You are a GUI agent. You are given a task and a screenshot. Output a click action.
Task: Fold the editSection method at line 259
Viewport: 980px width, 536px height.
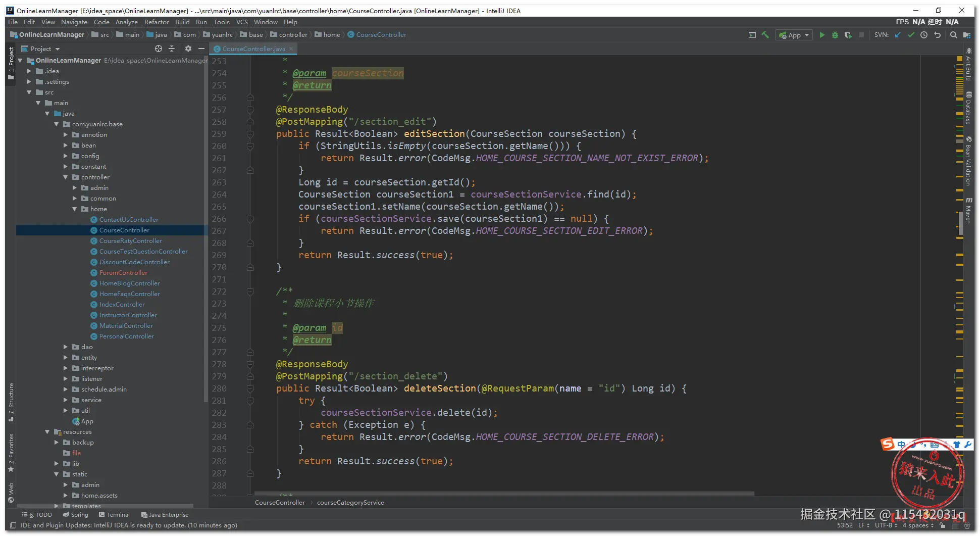[250, 134]
